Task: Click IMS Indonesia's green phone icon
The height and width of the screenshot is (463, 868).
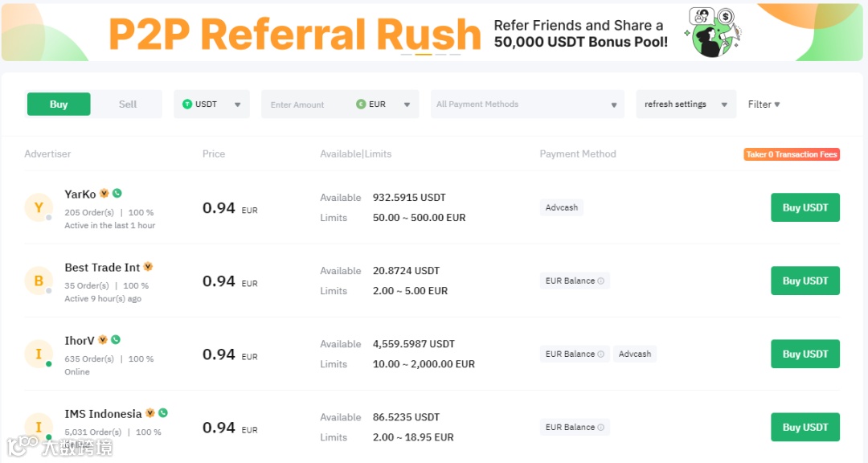Action: coord(163,413)
